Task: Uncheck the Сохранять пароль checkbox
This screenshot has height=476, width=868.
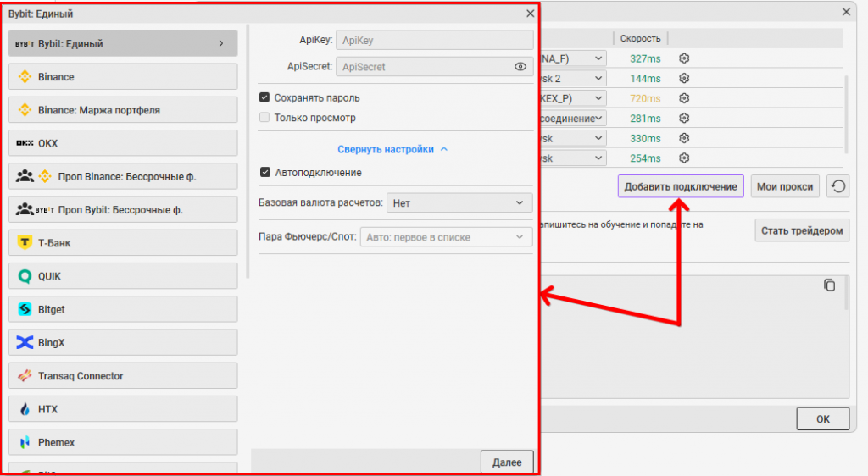Action: (x=264, y=97)
